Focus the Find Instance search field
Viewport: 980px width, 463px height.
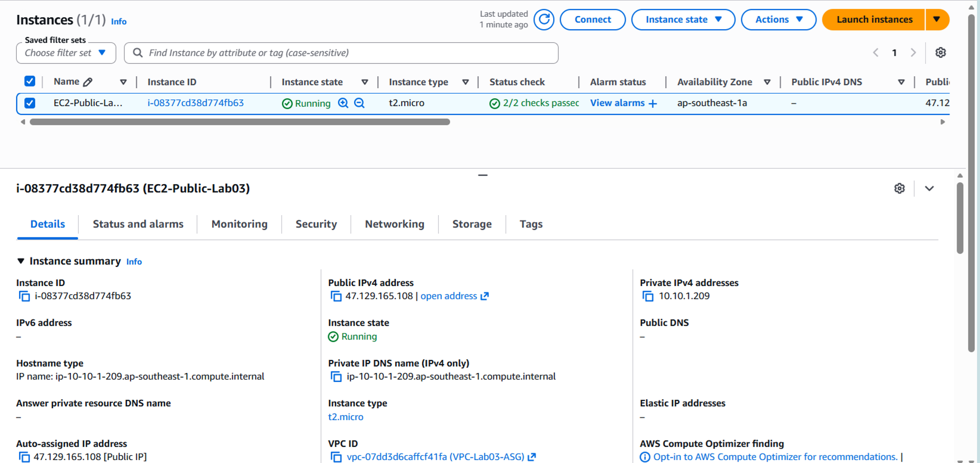pyautogui.click(x=341, y=53)
